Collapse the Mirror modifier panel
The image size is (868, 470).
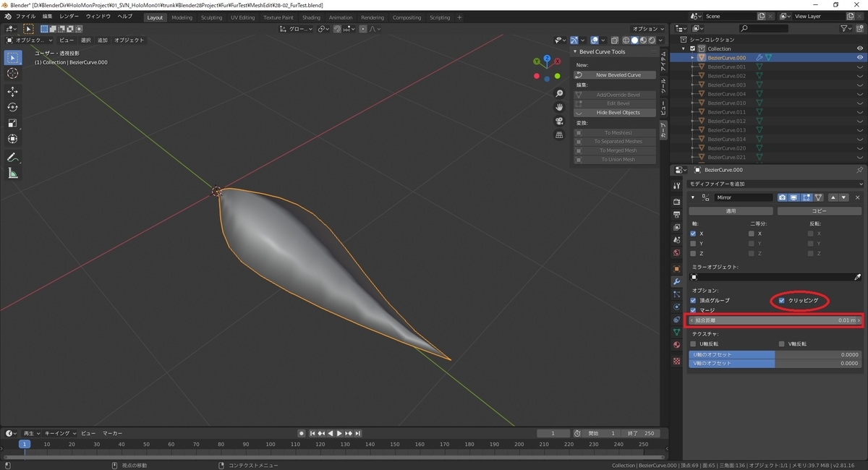(693, 197)
